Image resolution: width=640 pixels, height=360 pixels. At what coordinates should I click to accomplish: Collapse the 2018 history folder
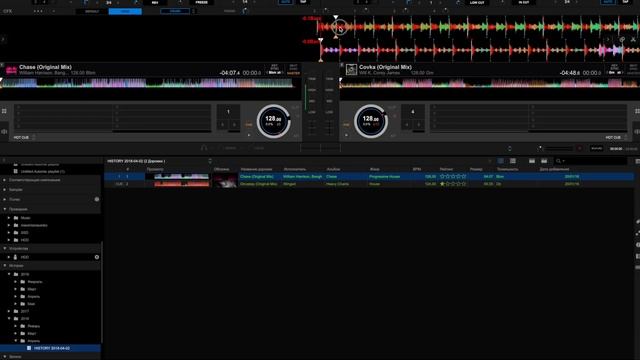(9, 318)
